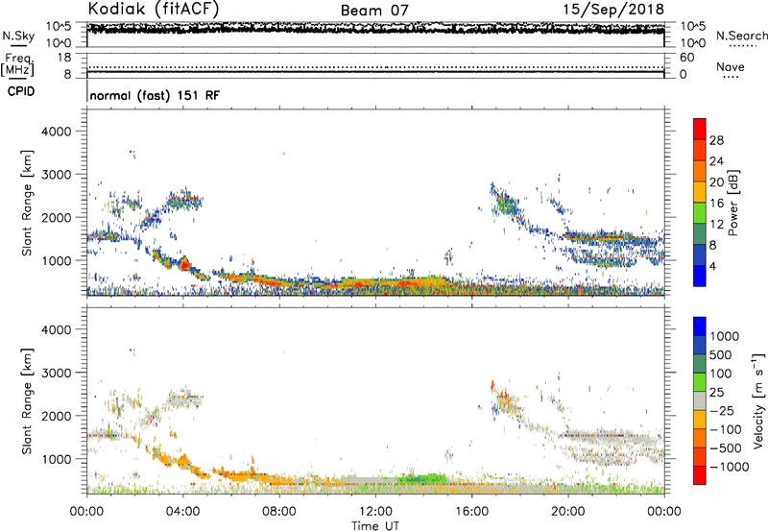Click Nave scale value '60'

tap(686, 58)
